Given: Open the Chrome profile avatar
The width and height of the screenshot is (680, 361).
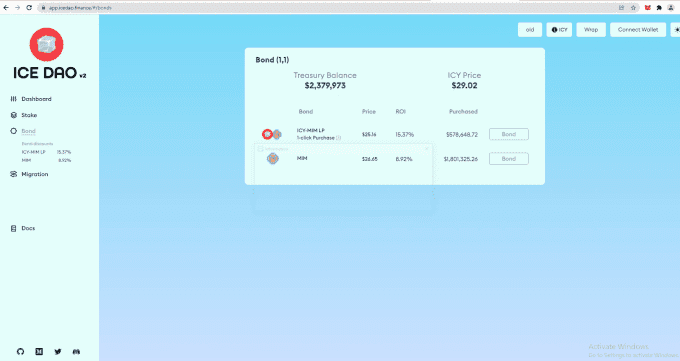Looking at the screenshot, I should click(670, 7).
